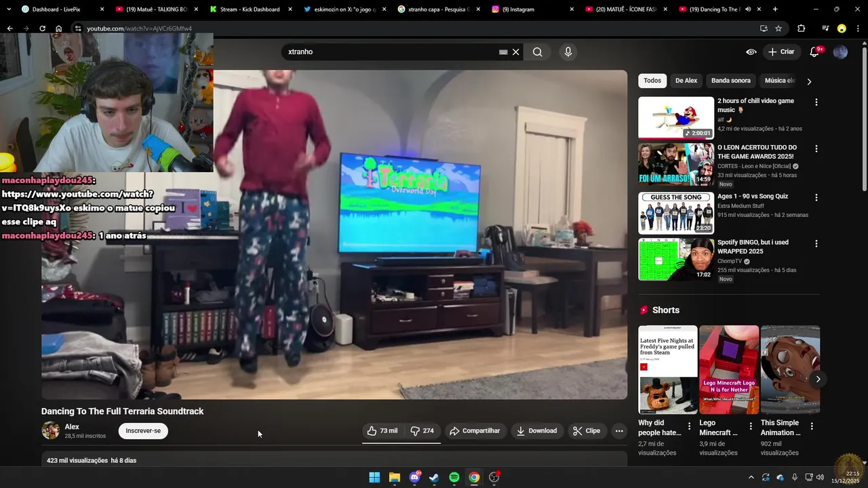Image resolution: width=868 pixels, height=488 pixels.
Task: Open the Lego Minecraft short
Action: point(729,369)
